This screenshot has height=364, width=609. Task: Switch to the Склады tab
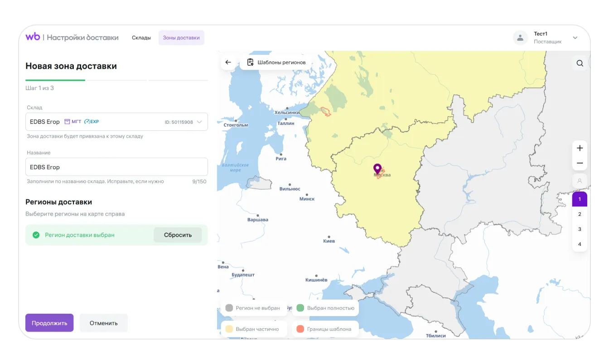141,38
